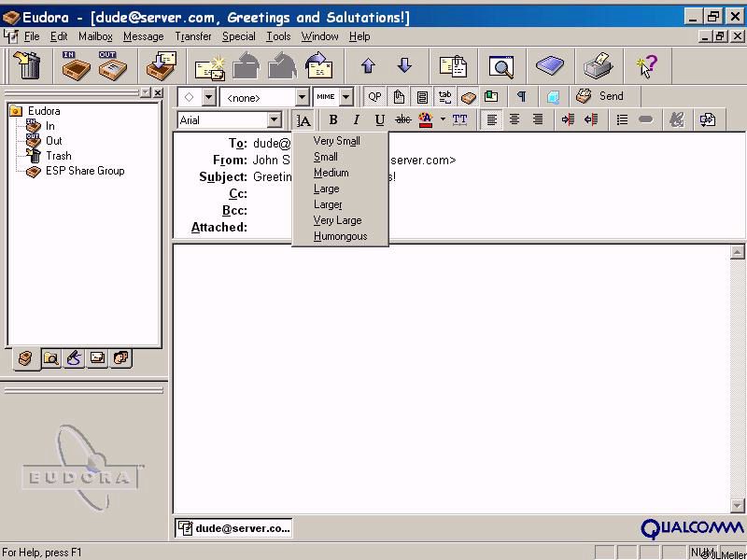Screen dimensions: 747x560
Task: Click the Print toolbar icon
Action: [599, 65]
